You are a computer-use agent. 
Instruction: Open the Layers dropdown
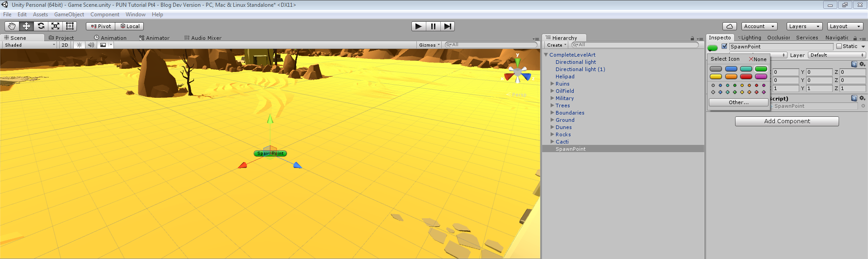[x=804, y=26]
